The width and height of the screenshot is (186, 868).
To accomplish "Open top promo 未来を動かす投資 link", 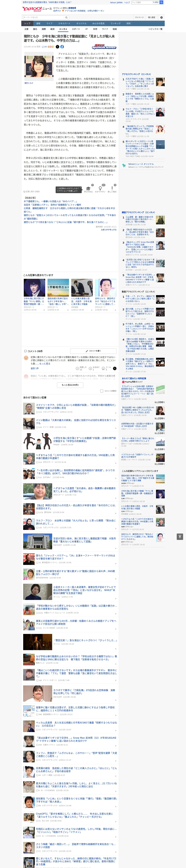I will pos(47,2).
